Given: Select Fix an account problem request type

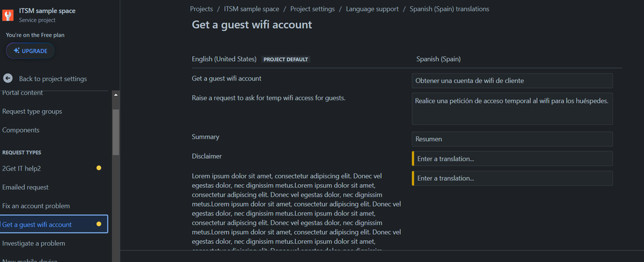Looking at the screenshot, I should 36,206.
